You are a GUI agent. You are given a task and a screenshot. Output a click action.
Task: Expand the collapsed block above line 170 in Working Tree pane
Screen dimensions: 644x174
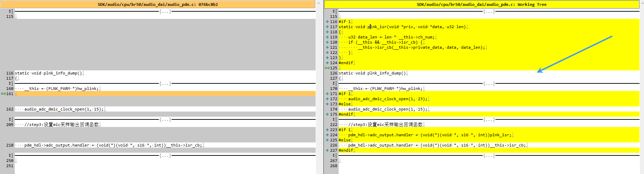point(335,83)
